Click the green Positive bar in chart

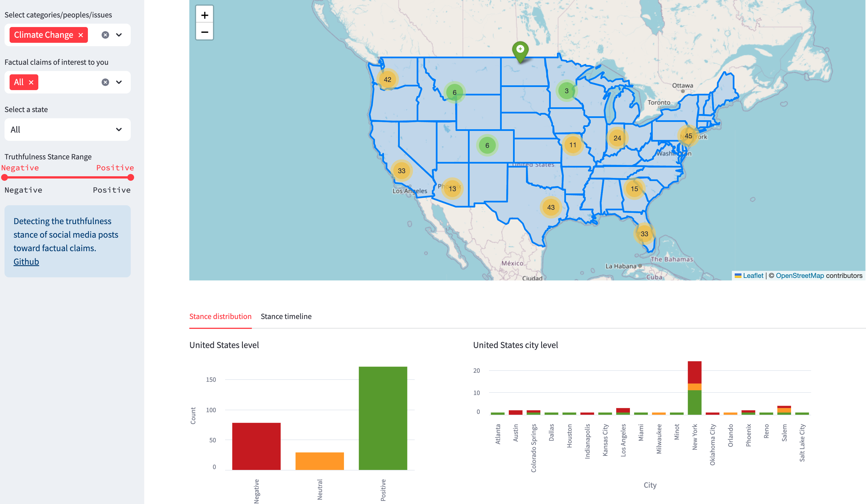point(383,418)
